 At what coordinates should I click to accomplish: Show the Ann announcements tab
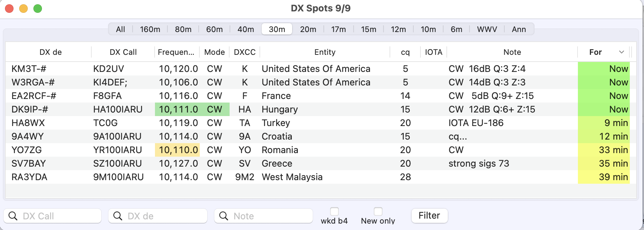tap(519, 29)
